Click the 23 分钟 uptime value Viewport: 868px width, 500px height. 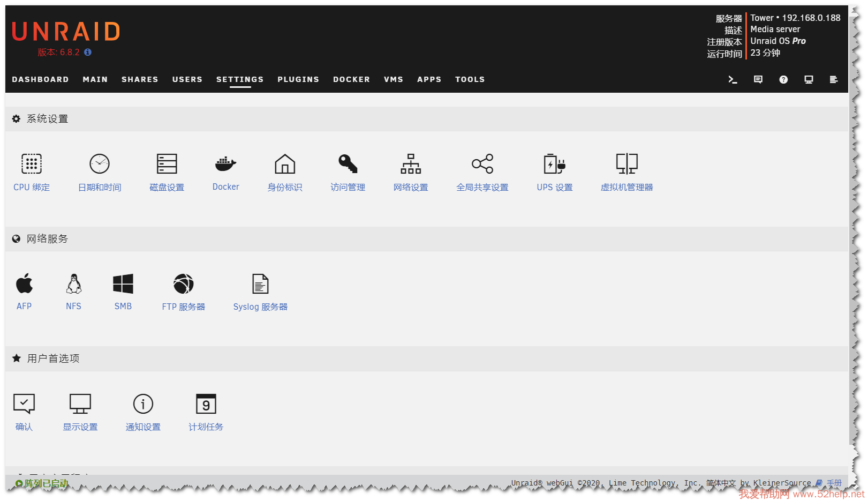coord(765,53)
